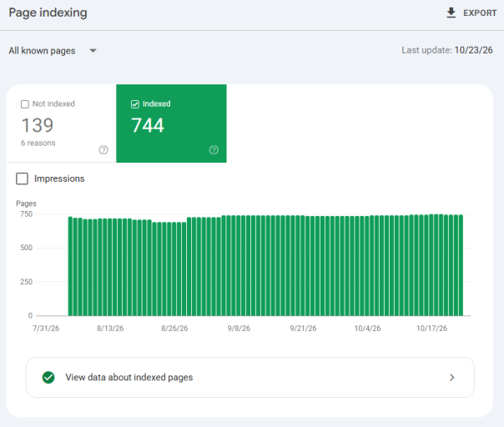This screenshot has height=427, width=504.
Task: Click the Pages axis title
Action: point(26,203)
